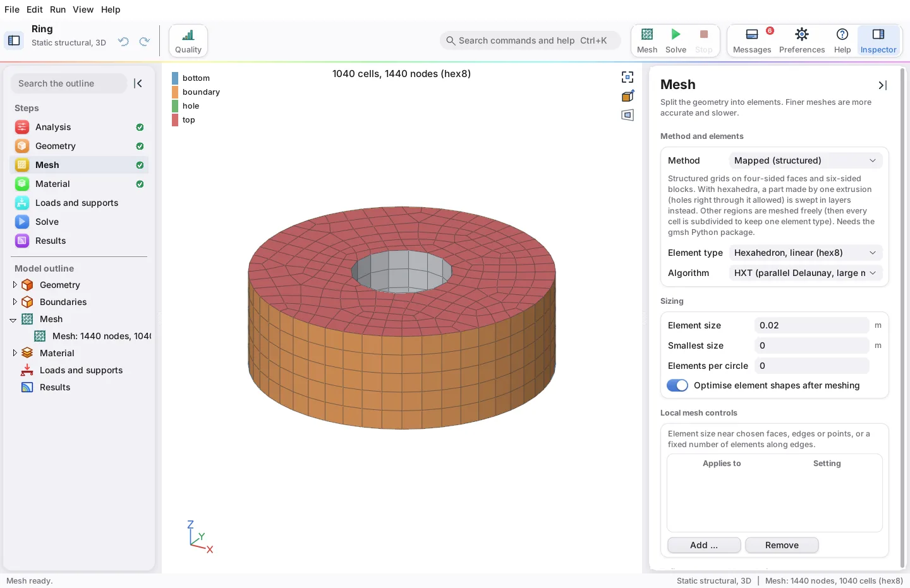Click the Element size field
This screenshot has height=588, width=910.
click(x=812, y=325)
